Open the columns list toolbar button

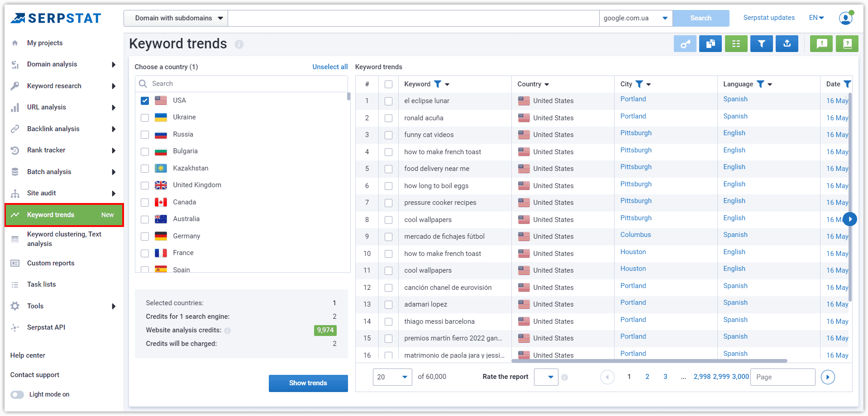tap(736, 44)
